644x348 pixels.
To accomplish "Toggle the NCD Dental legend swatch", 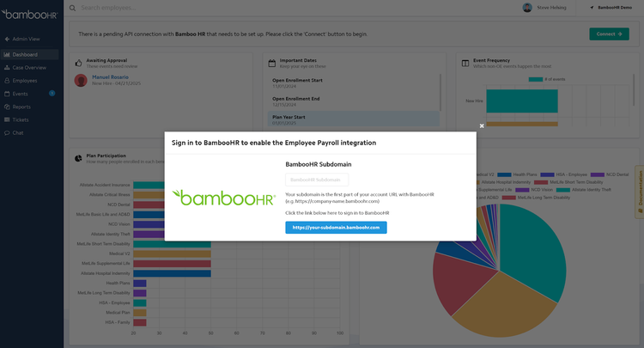I will coord(598,174).
